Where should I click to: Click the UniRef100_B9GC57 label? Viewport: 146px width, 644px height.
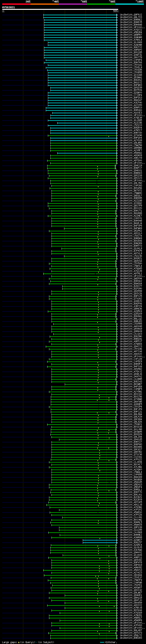(x=131, y=542)
